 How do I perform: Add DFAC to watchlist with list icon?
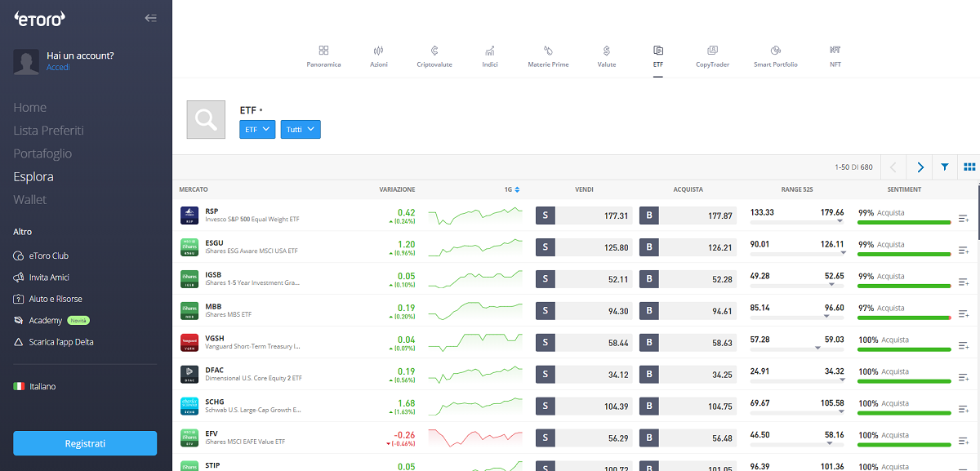964,378
